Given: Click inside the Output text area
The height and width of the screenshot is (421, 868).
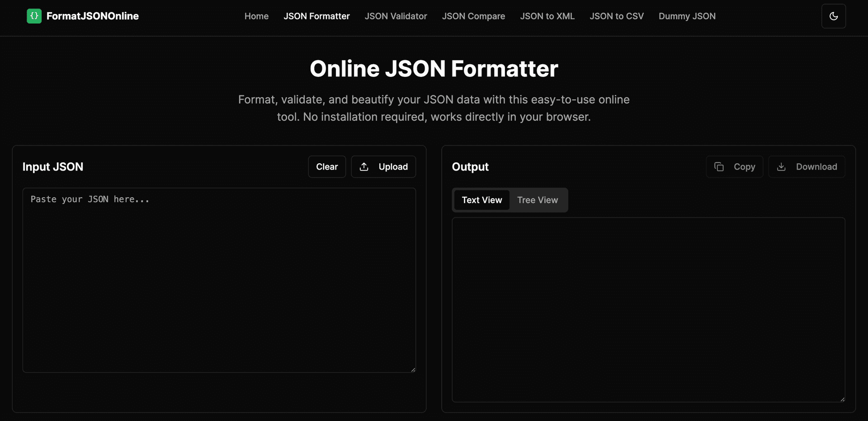Looking at the screenshot, I should [648, 310].
